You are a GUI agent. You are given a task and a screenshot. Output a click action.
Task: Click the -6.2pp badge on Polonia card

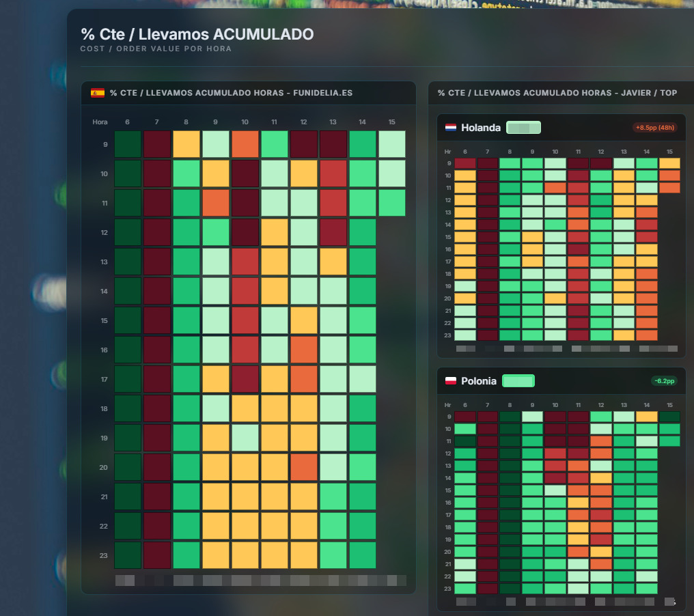[664, 381]
